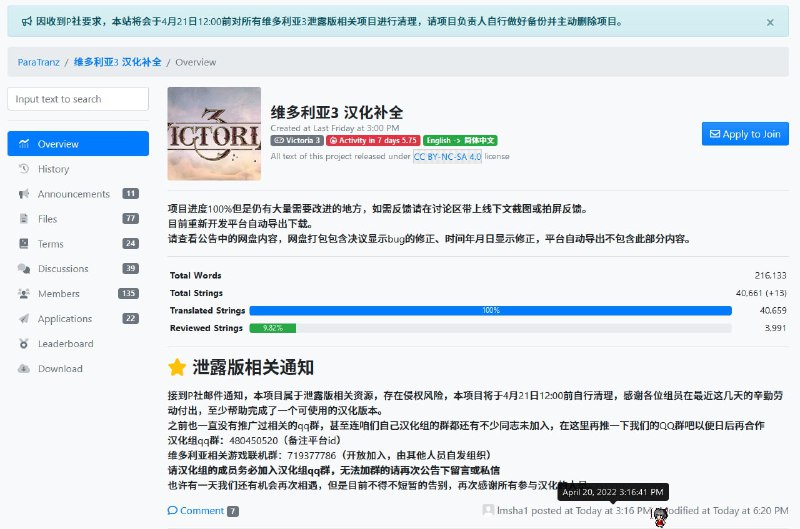Screen dimensions: 800x529
Task: Click the Files folder icon
Action: pyautogui.click(x=23, y=219)
